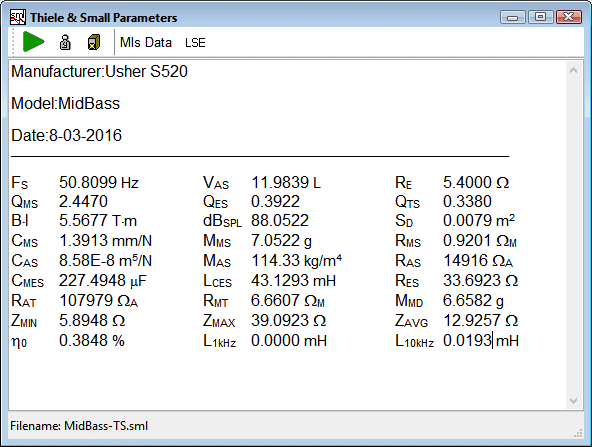Click the Zmin value 5.8948 Ω
The width and height of the screenshot is (592, 447).
92,321
